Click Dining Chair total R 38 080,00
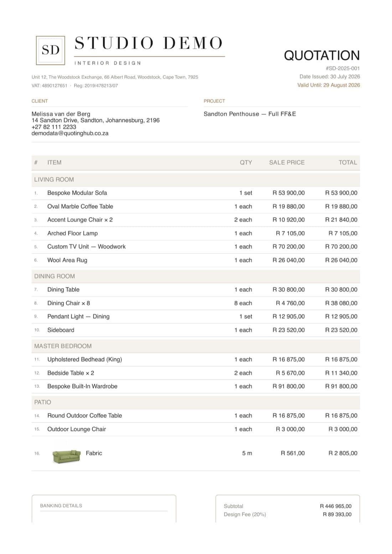 pyautogui.click(x=341, y=303)
